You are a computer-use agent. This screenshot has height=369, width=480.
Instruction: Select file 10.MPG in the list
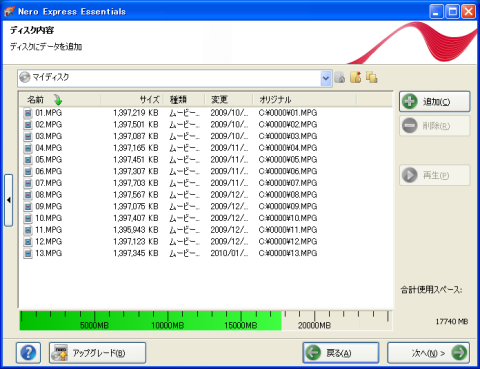tap(49, 218)
